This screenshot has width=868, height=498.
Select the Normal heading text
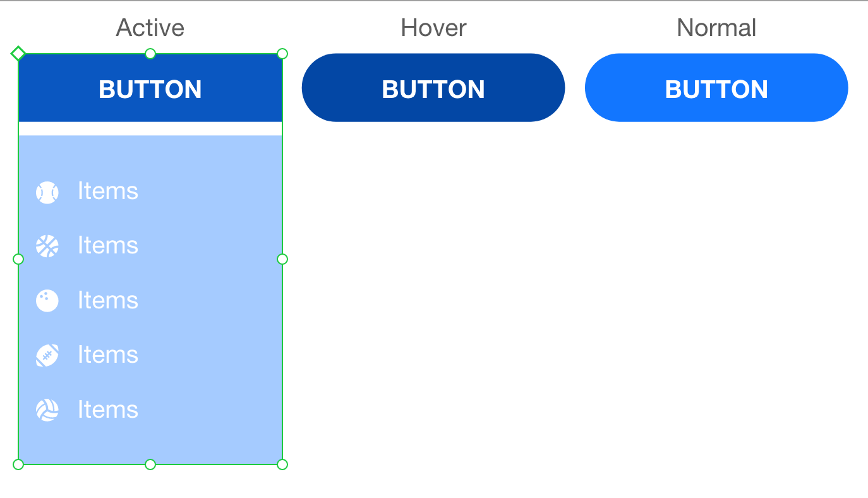coord(716,28)
